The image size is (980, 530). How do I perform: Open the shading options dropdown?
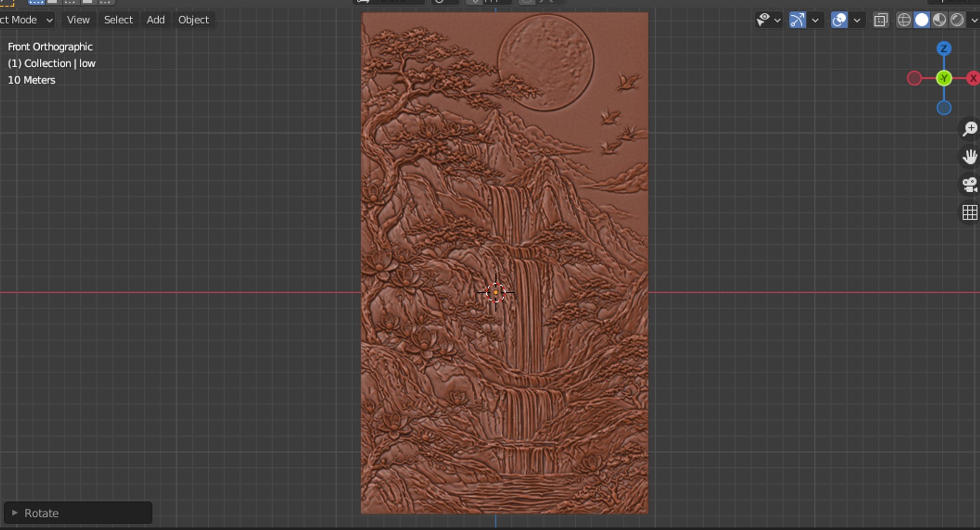pyautogui.click(x=973, y=20)
